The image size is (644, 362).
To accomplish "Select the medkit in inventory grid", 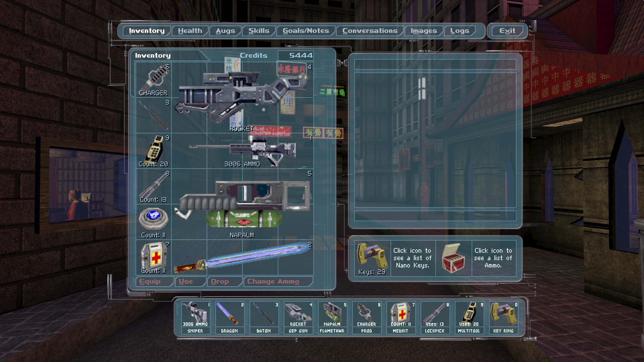I will tap(154, 257).
